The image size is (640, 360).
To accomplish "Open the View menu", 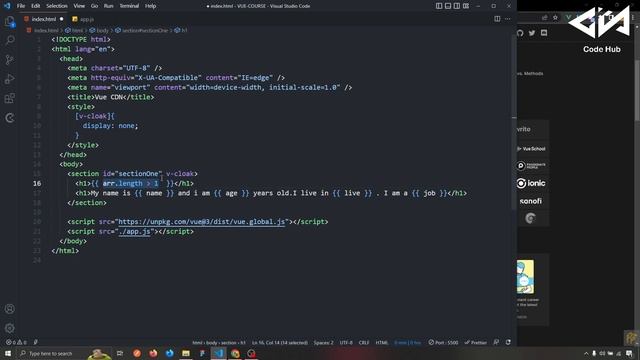I will tap(79, 6).
